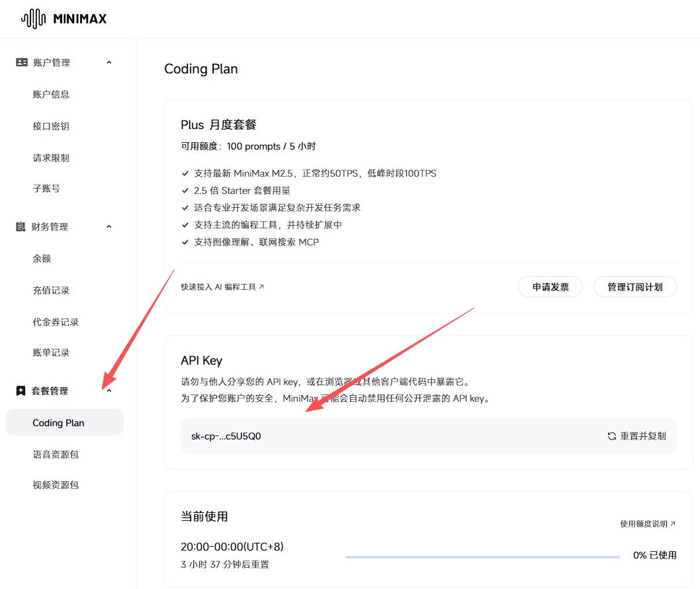Viewport: 700px width, 589px height.
Task: Click the 可用额度: 100 prompts / 5 小时 text
Action: click(248, 146)
